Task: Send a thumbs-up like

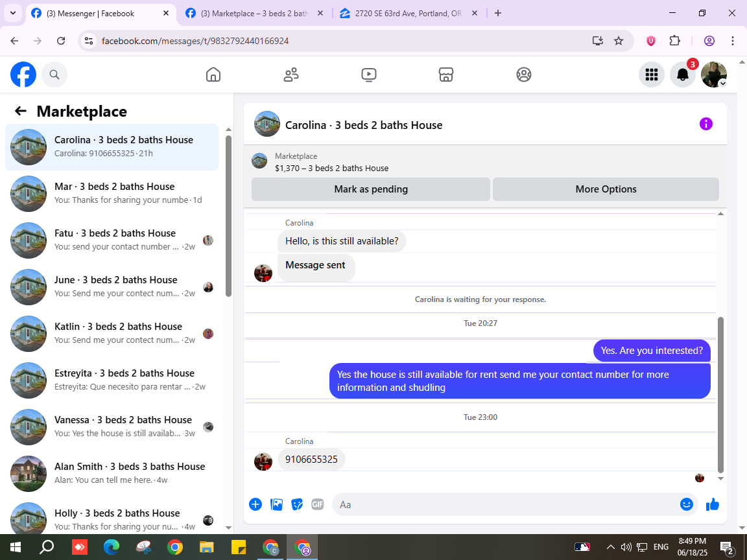Action: coord(712,504)
